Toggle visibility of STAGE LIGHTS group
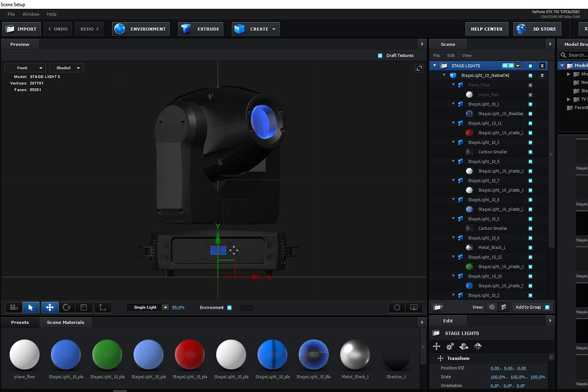This screenshot has height=392, width=588. coord(530,66)
